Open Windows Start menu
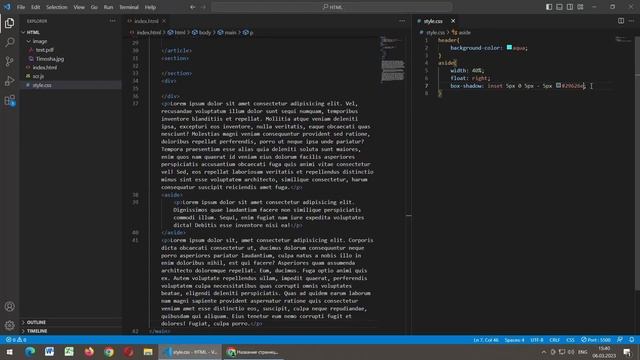 pyautogui.click(x=9, y=352)
